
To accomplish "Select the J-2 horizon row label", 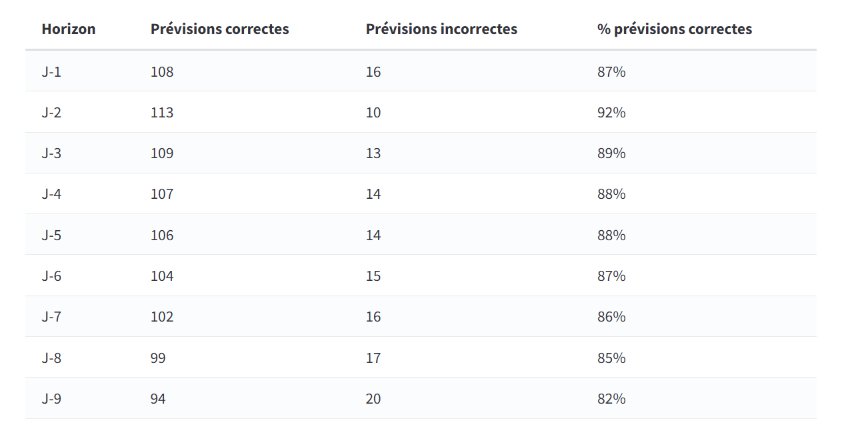I will coord(51,113).
